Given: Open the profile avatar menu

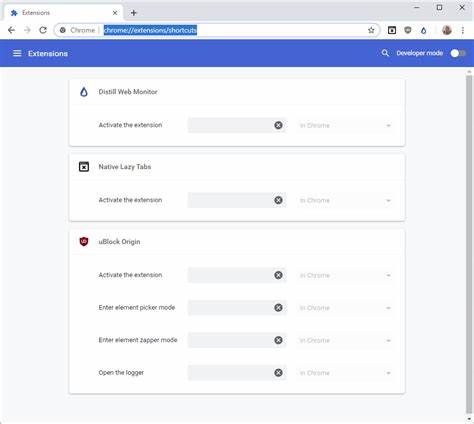Looking at the screenshot, I should coord(447,30).
